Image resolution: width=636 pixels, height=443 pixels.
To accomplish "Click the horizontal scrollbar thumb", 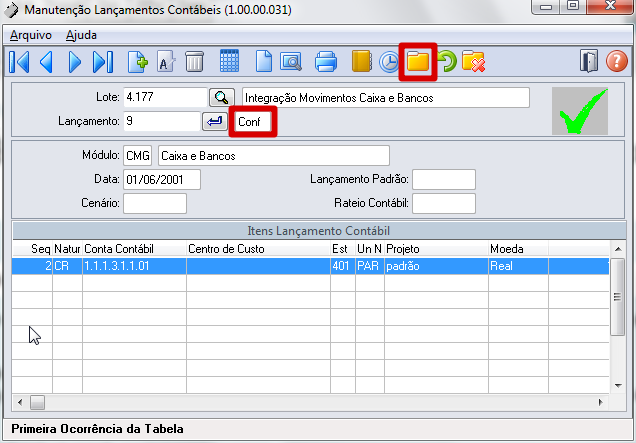I will [37, 402].
